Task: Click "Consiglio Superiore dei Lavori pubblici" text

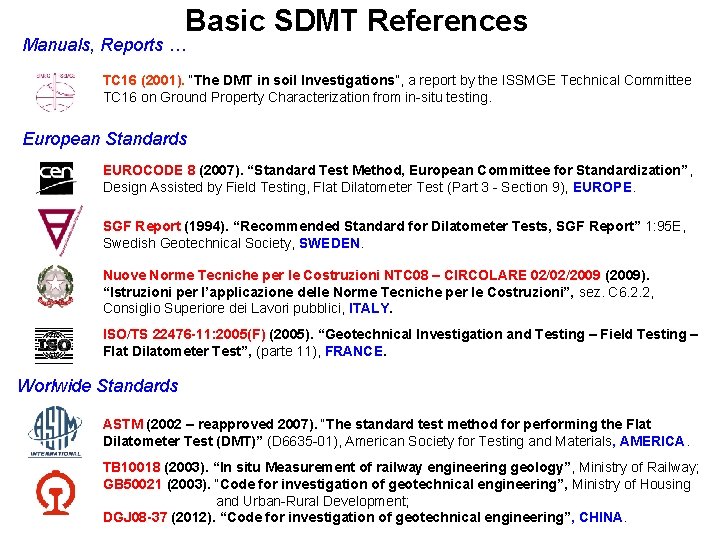Action: [x=223, y=309]
